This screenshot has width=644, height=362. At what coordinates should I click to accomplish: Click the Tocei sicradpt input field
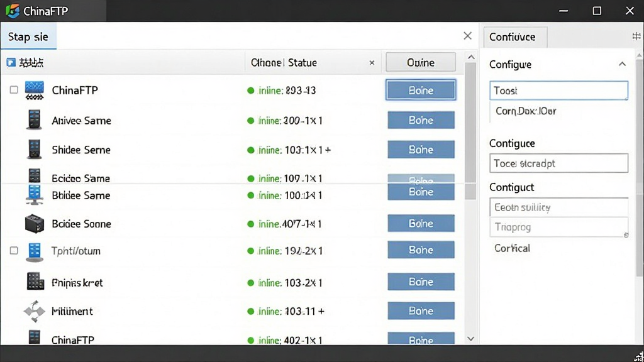(558, 163)
